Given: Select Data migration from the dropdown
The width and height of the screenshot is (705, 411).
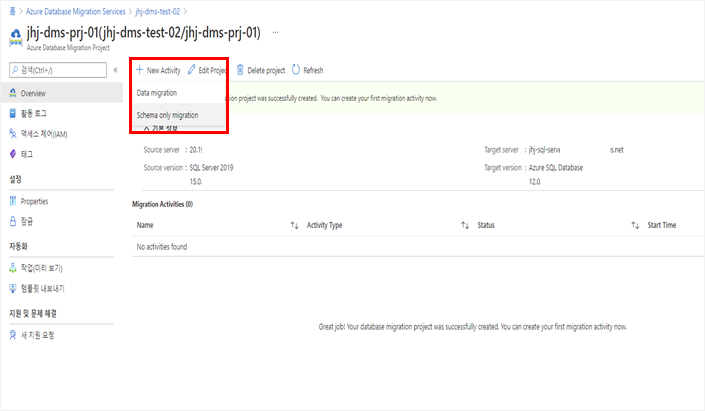Looking at the screenshot, I should click(x=179, y=93).
